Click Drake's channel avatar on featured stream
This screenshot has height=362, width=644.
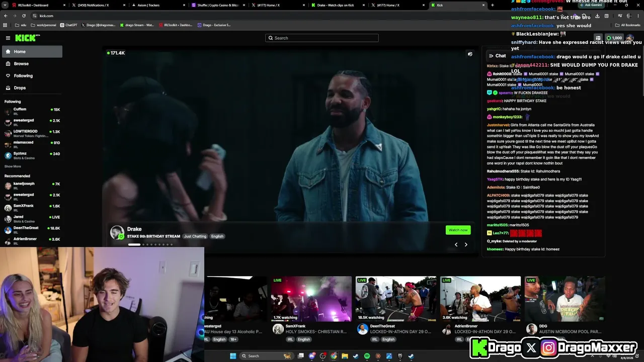tap(117, 232)
